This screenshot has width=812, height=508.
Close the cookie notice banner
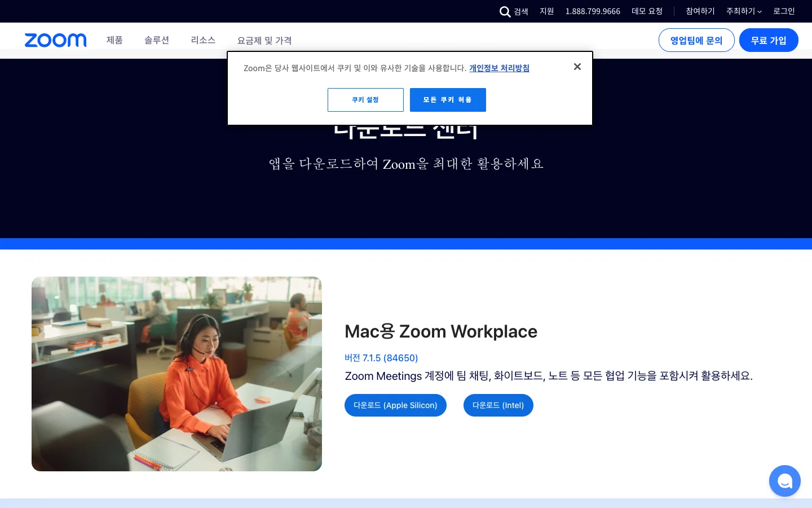[577, 67]
